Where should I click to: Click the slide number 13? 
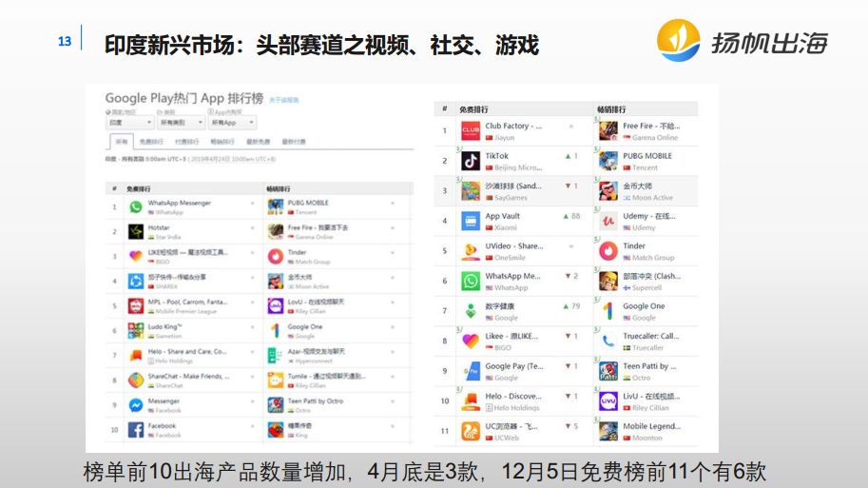pos(65,42)
